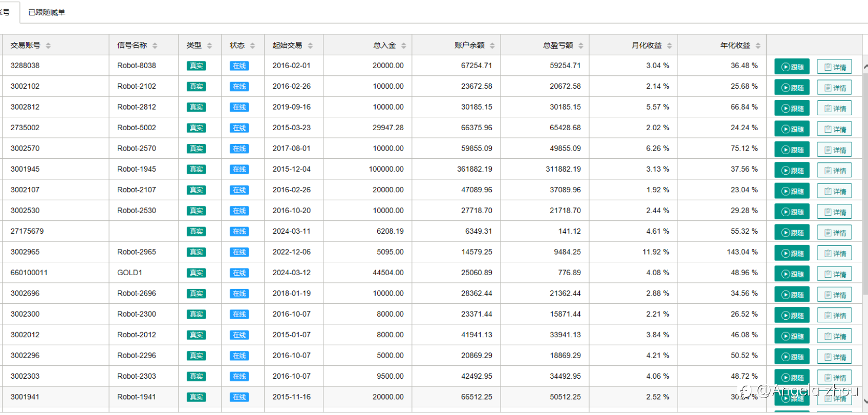Screen dimensions: 868x415
Task: View 详情 for Robot-8038
Action: (x=834, y=67)
